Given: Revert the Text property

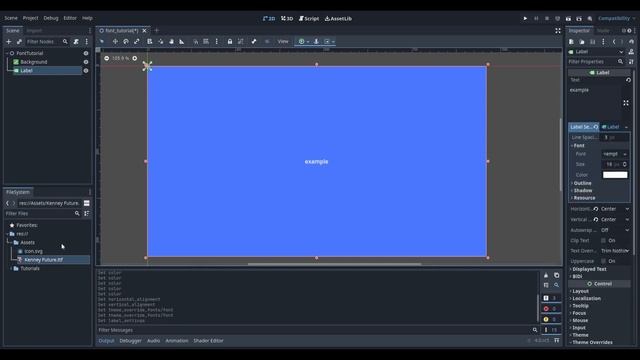Looking at the screenshot, I should click(x=628, y=80).
